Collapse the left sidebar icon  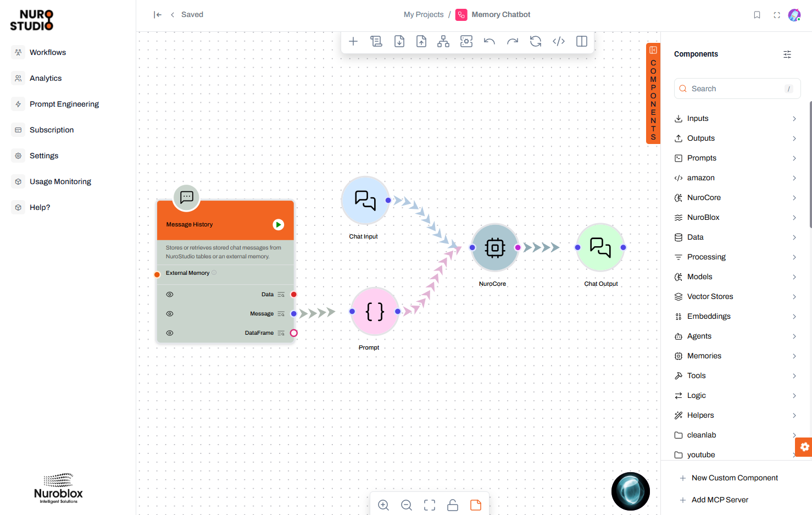[158, 15]
